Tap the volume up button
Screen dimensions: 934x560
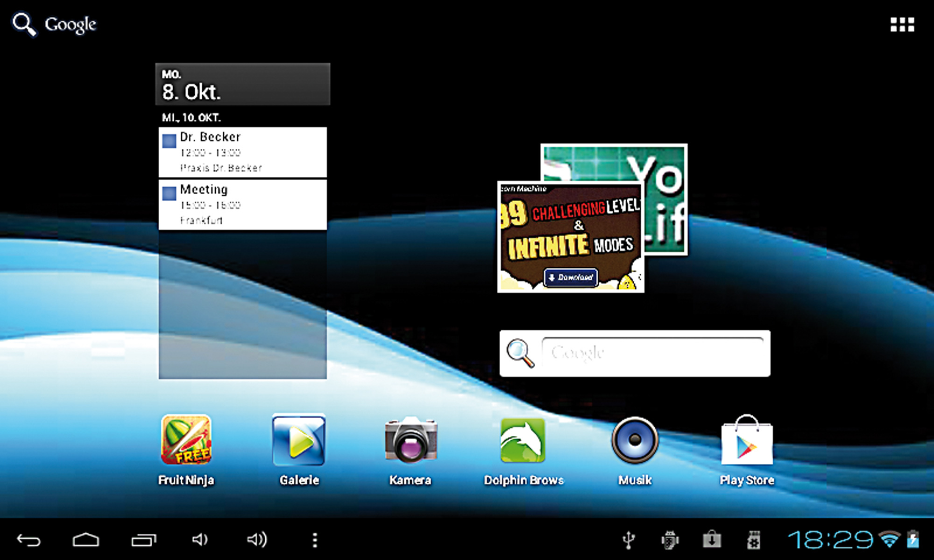point(257,540)
